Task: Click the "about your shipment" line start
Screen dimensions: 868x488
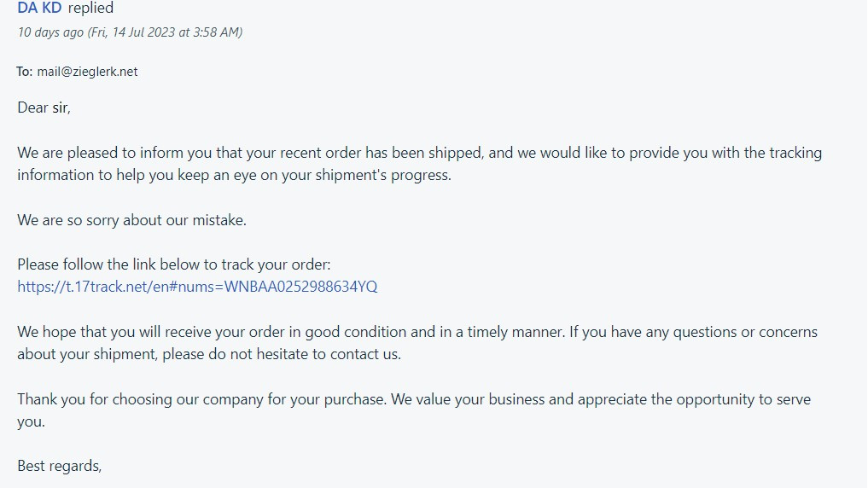Action: (x=68, y=354)
